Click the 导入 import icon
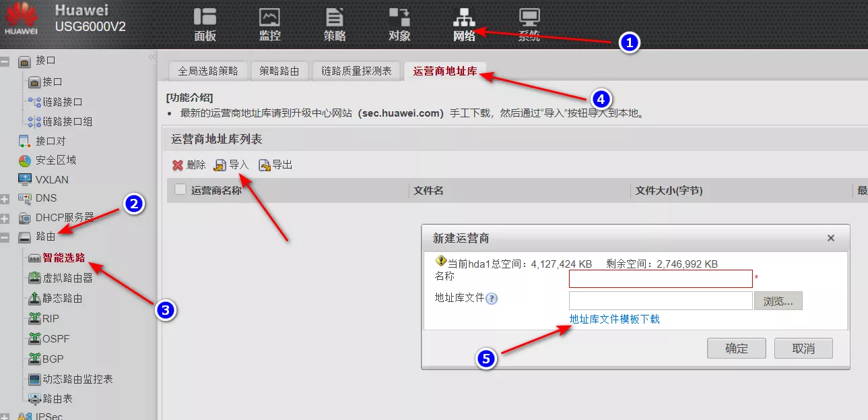Image resolution: width=868 pixels, height=420 pixels. 220,165
